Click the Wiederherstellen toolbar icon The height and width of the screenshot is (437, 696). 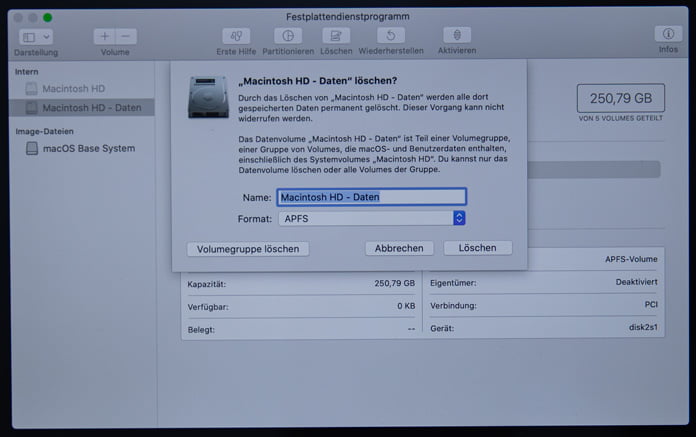(390, 36)
